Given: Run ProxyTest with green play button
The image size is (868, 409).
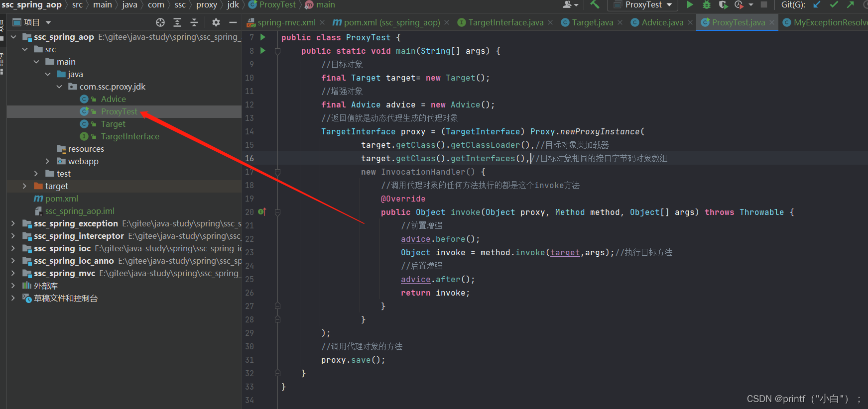Looking at the screenshot, I should (690, 4).
